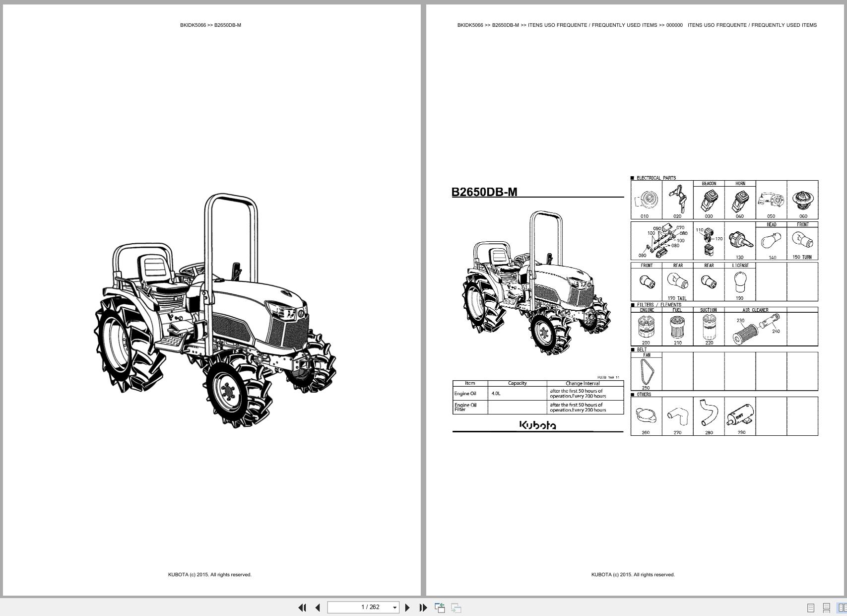The height and width of the screenshot is (616, 847).
Task: Go to the next page
Action: (x=407, y=608)
